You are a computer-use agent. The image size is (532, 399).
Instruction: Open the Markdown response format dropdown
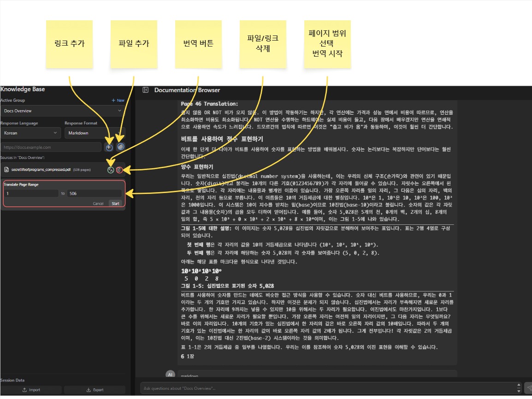pos(95,133)
